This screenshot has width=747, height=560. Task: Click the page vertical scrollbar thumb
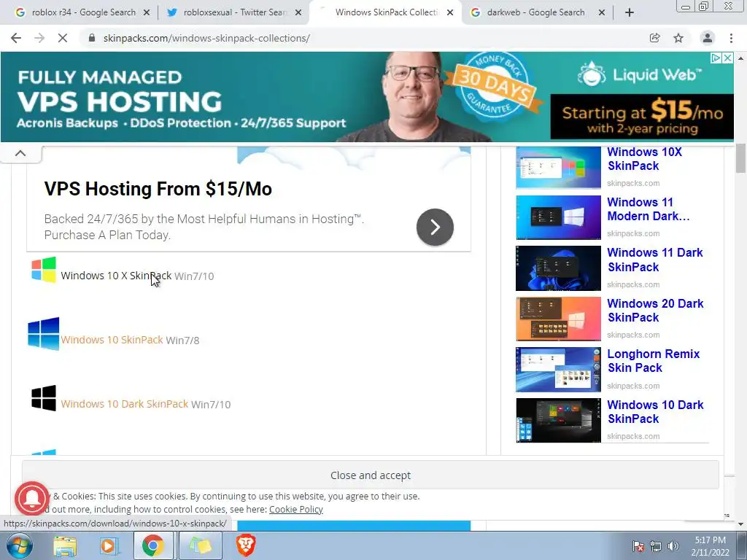(740, 158)
